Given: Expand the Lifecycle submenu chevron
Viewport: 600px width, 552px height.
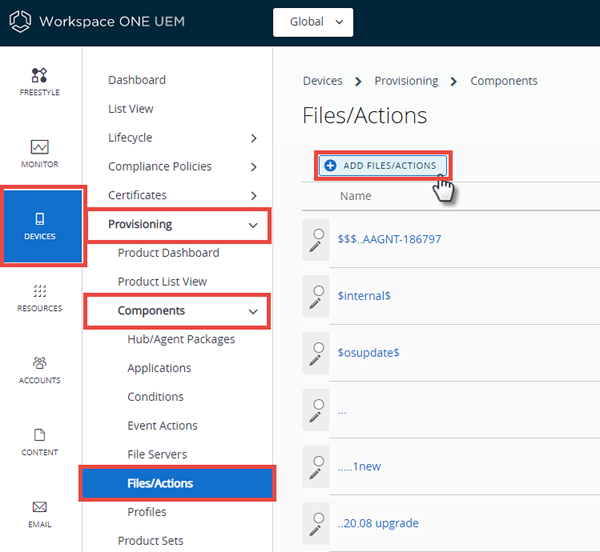Looking at the screenshot, I should (253, 138).
